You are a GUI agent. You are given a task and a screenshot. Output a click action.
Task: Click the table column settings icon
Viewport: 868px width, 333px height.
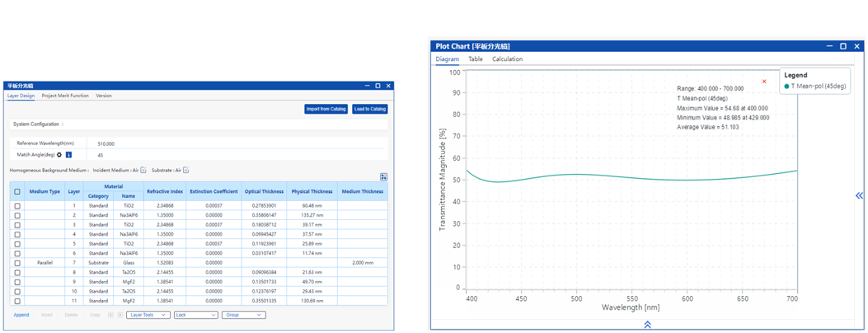click(x=383, y=177)
